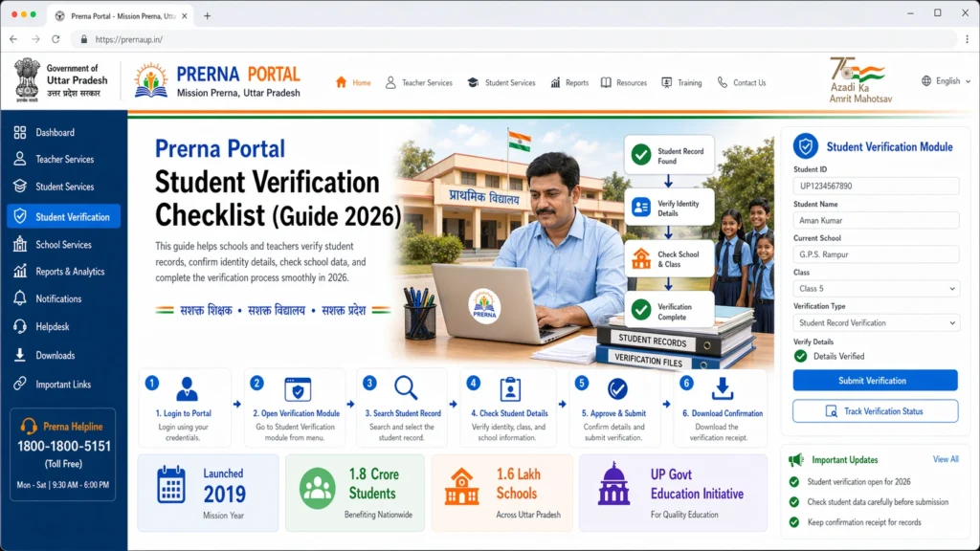Open the Resources menu
The image size is (980, 551).
pos(624,82)
